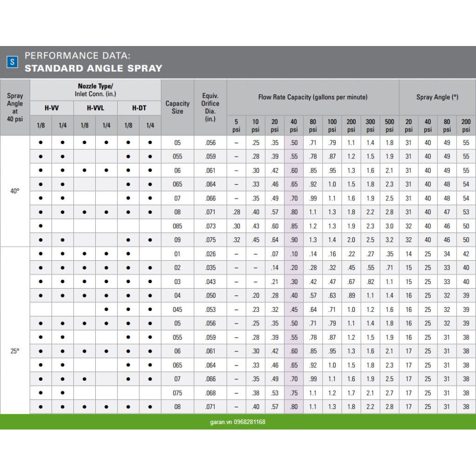Click the '5 psi' column header

tap(236, 126)
